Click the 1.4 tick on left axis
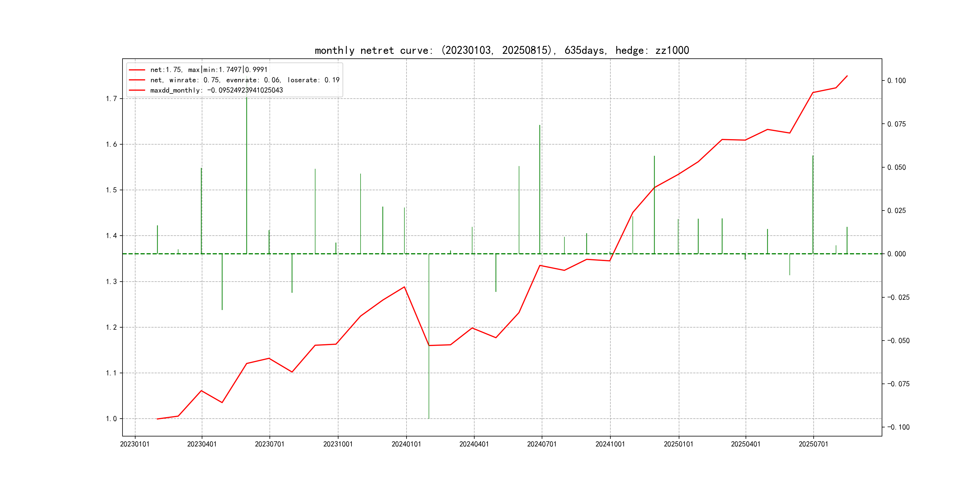The height and width of the screenshot is (490, 980). [x=111, y=236]
